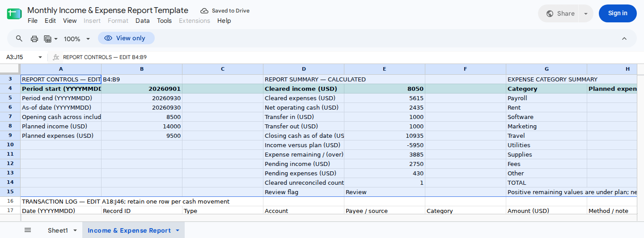The height and width of the screenshot is (238, 644).
Task: Click the document title text
Action: [x=108, y=10]
